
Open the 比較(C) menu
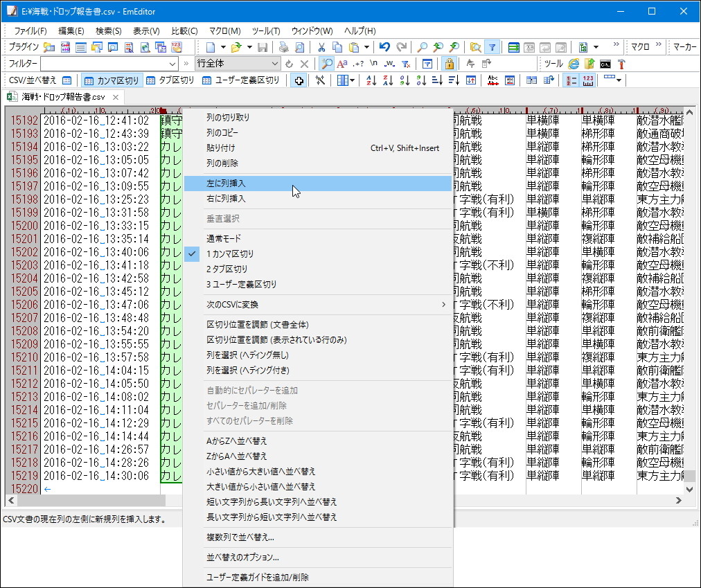(184, 31)
